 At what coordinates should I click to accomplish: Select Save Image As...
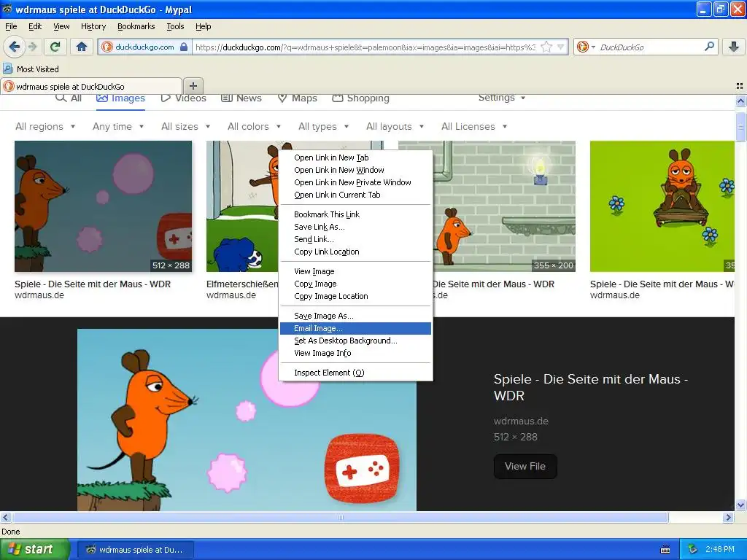[x=355, y=316]
